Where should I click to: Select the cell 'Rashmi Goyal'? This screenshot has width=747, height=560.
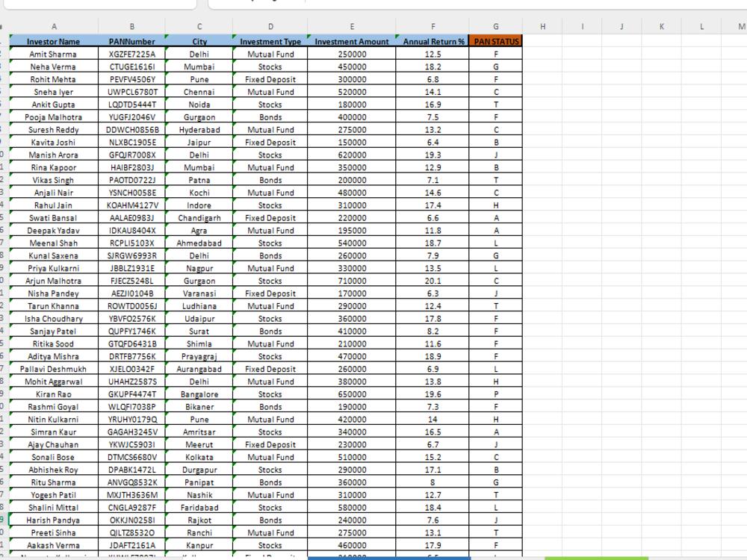[54, 407]
